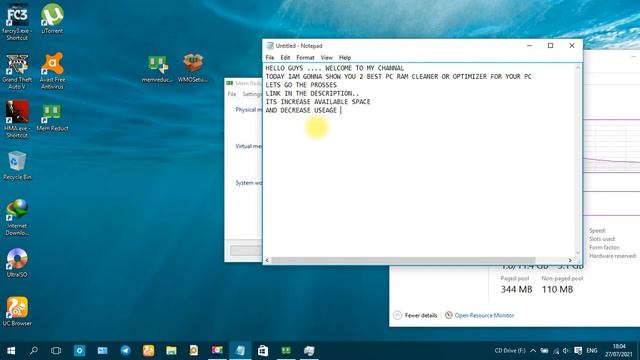This screenshot has width=640, height=360.
Task: Open Notepad File menu
Action: click(270, 58)
